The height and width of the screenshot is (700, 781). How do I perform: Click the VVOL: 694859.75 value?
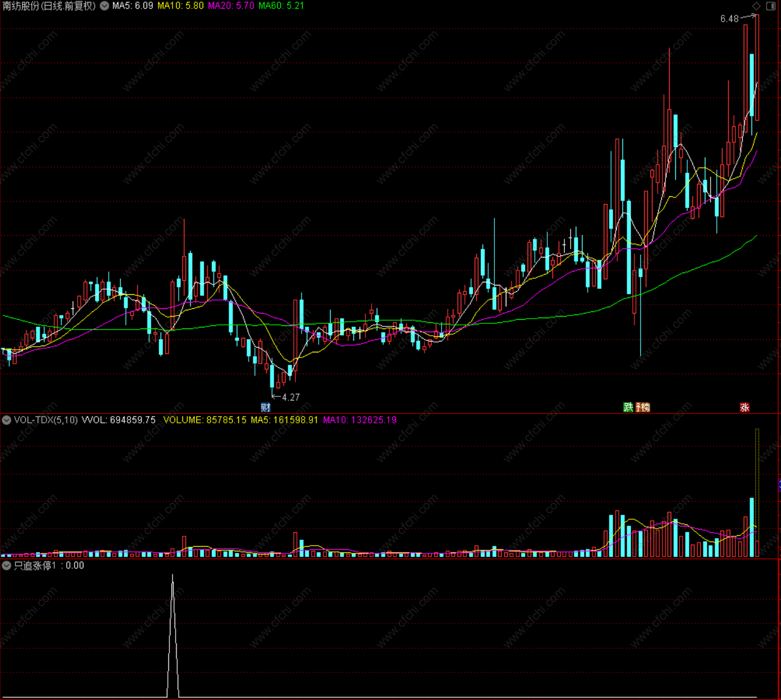click(x=119, y=420)
